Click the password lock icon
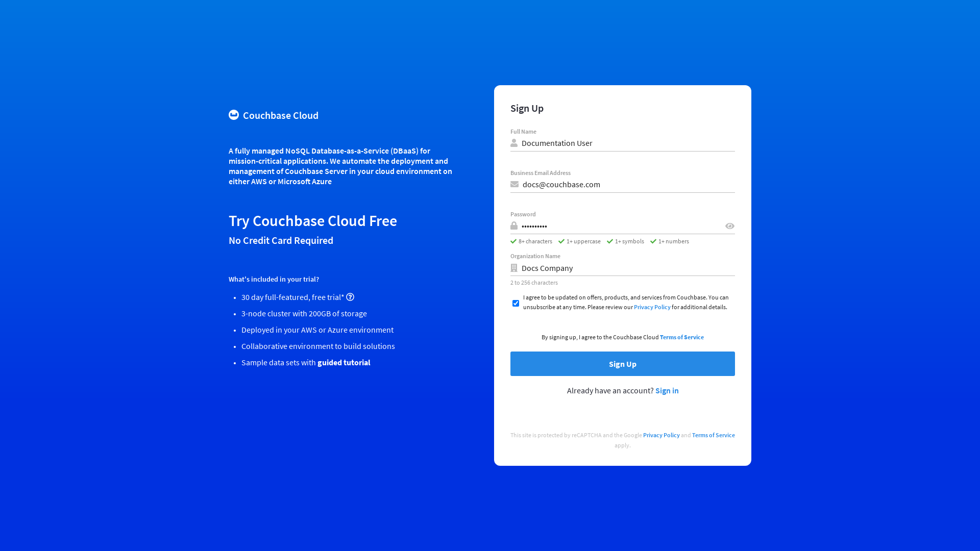Screen dimensions: 980x551 tap(514, 226)
